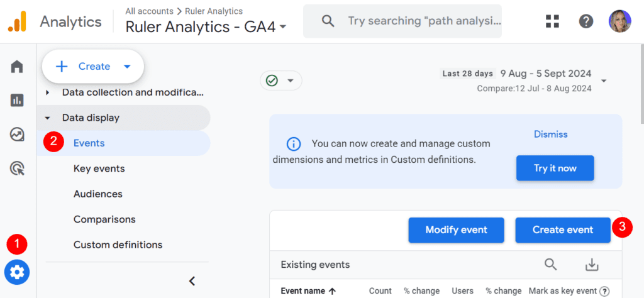Select Custom definitions in the menu
Viewport: 644px width, 298px height.
(x=118, y=245)
